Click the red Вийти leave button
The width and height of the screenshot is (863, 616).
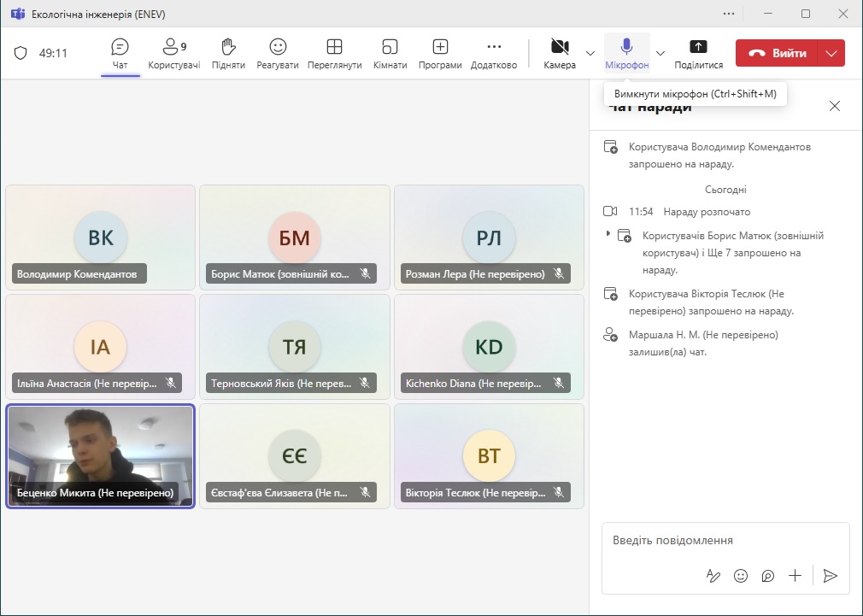pyautogui.click(x=777, y=53)
